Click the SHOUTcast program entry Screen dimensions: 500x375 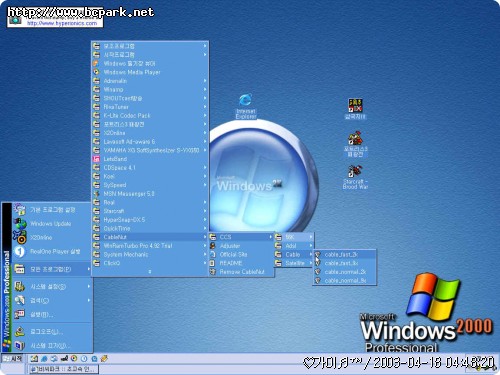(x=150, y=98)
